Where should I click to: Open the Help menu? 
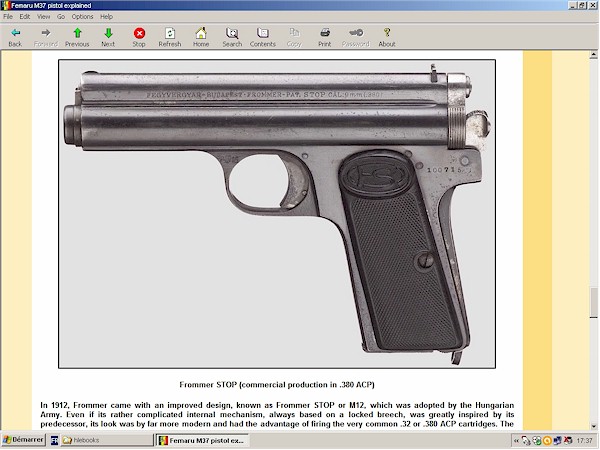pyautogui.click(x=106, y=16)
